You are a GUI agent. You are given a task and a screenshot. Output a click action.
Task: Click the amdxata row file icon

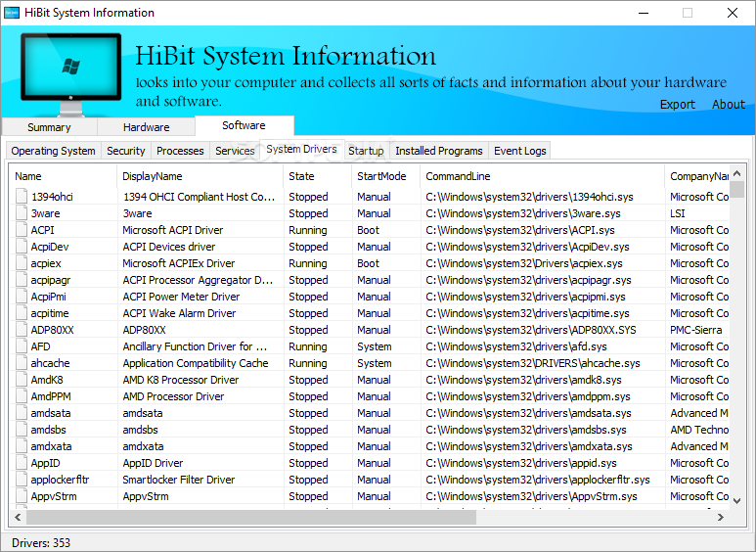(22, 446)
